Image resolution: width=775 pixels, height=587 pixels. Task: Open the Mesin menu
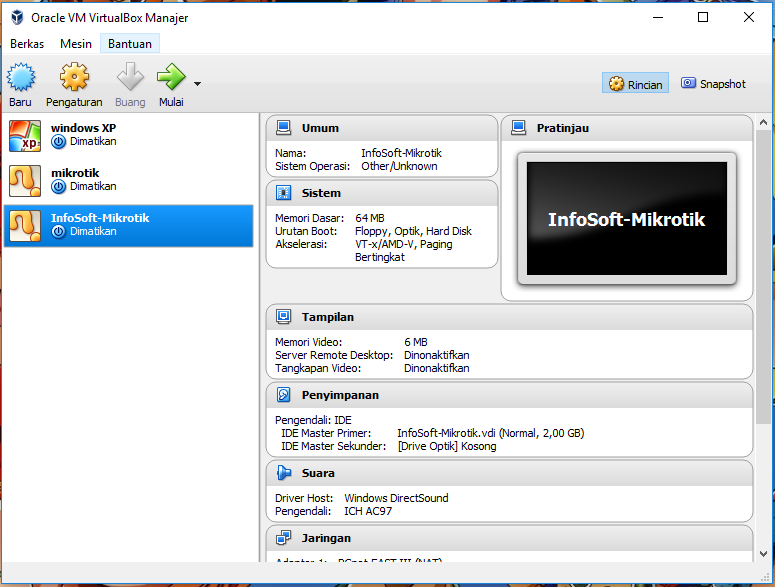[76, 44]
